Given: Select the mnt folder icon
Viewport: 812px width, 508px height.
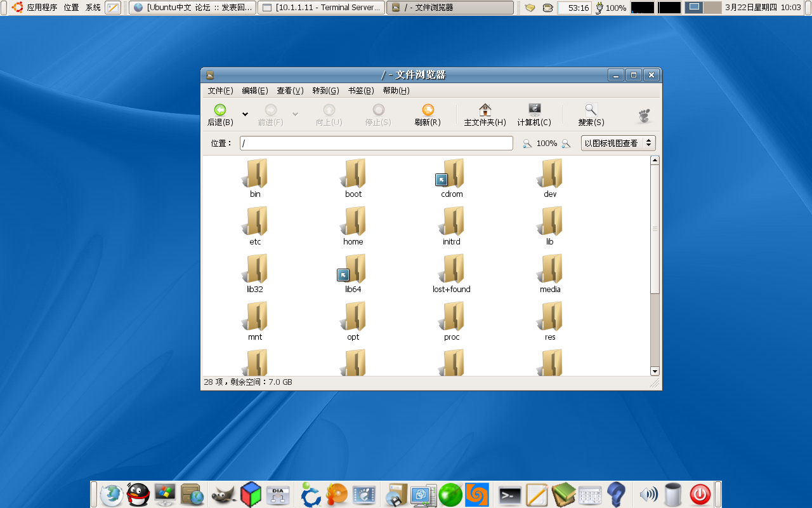Looking at the screenshot, I should [255, 316].
